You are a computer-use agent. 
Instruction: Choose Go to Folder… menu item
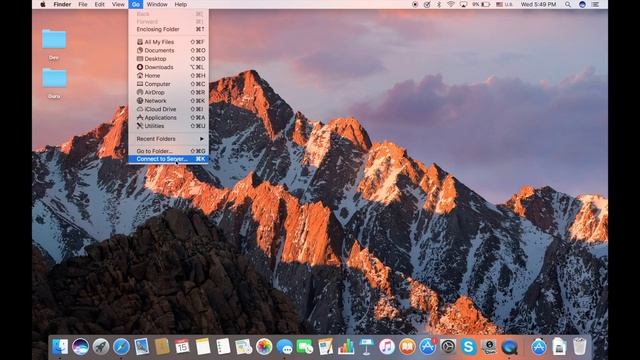coord(168,151)
